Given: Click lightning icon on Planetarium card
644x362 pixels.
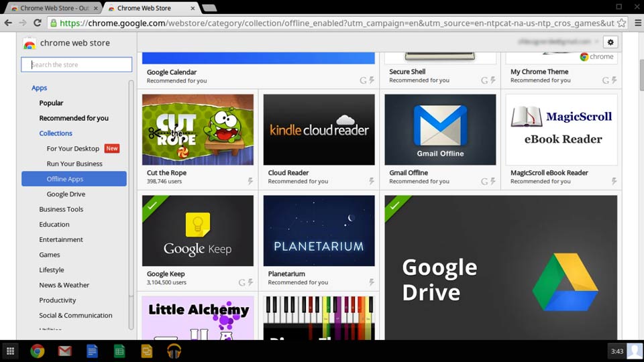Looking at the screenshot, I should 371,282.
